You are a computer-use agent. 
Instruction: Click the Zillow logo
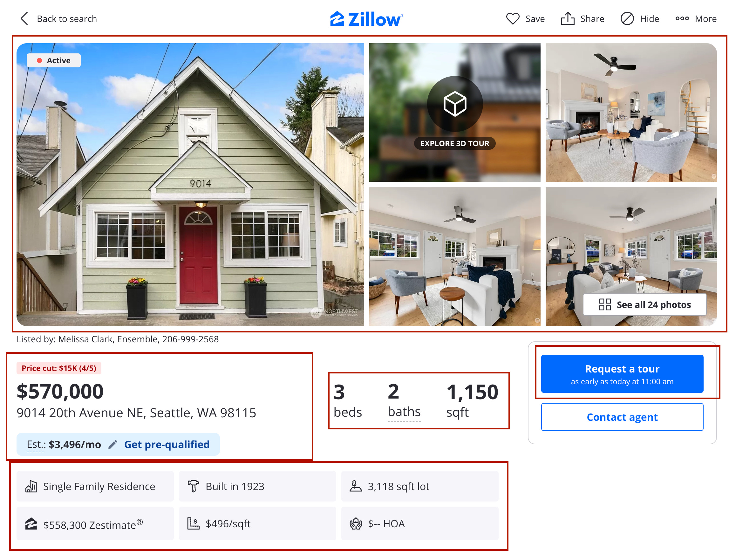coord(366,19)
